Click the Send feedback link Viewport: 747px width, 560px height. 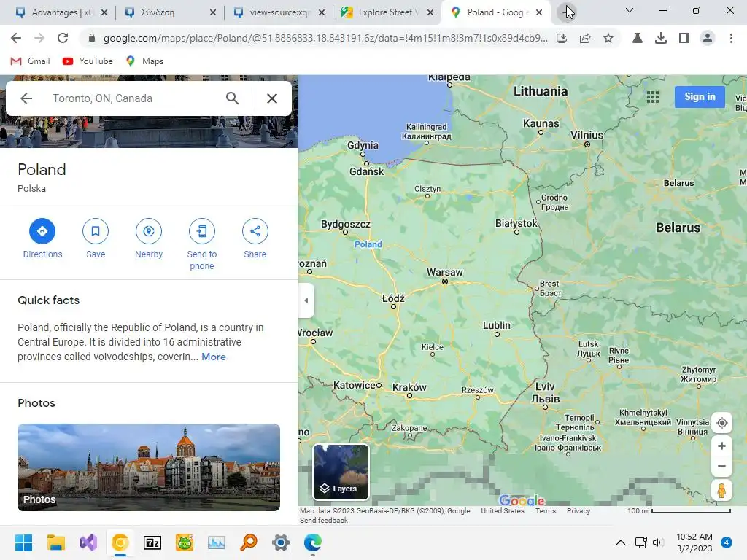[x=324, y=520]
